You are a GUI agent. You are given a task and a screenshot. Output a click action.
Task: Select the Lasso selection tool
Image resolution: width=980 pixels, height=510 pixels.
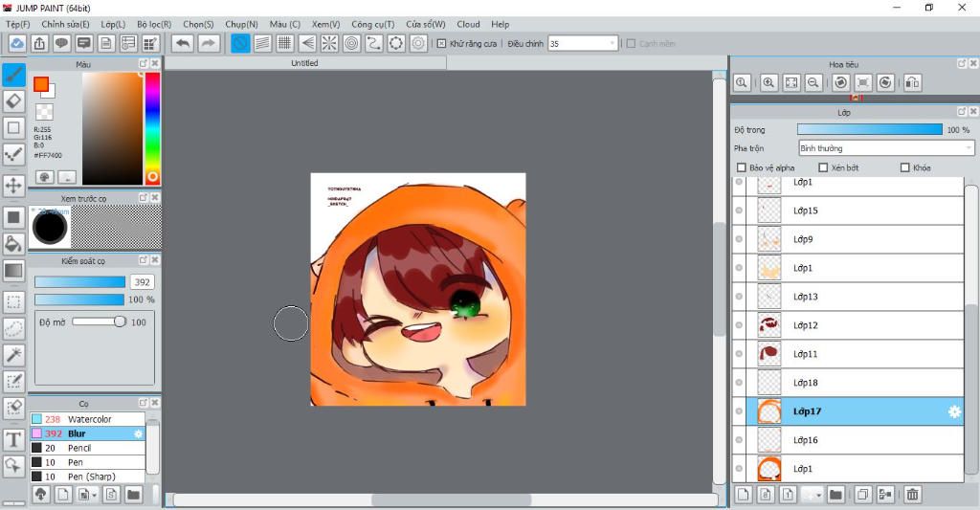click(x=13, y=328)
